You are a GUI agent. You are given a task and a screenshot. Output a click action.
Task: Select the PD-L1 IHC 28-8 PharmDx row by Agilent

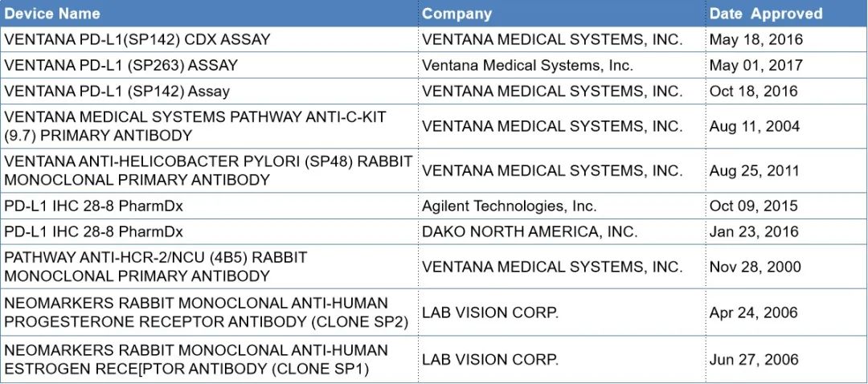94,206
